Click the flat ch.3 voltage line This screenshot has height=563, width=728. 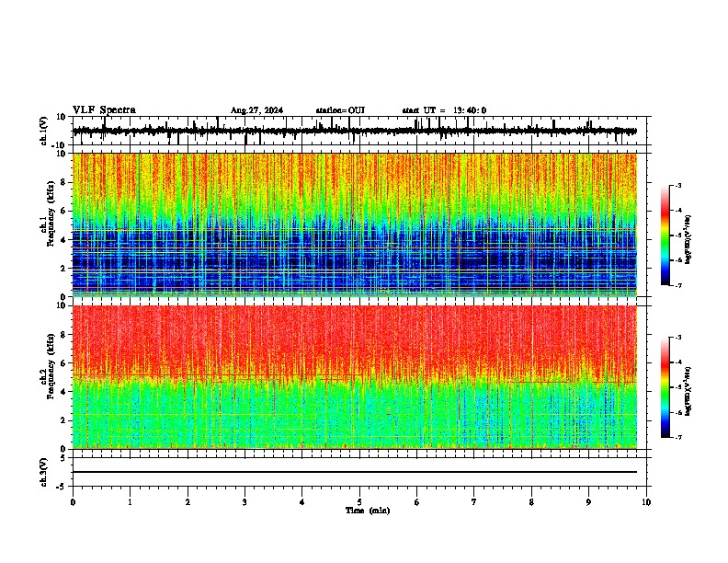coord(355,472)
